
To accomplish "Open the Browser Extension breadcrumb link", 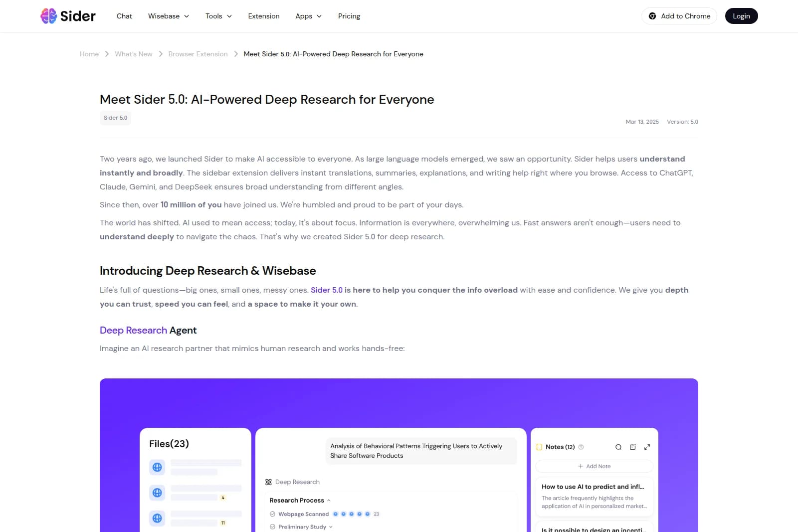I will coord(198,54).
